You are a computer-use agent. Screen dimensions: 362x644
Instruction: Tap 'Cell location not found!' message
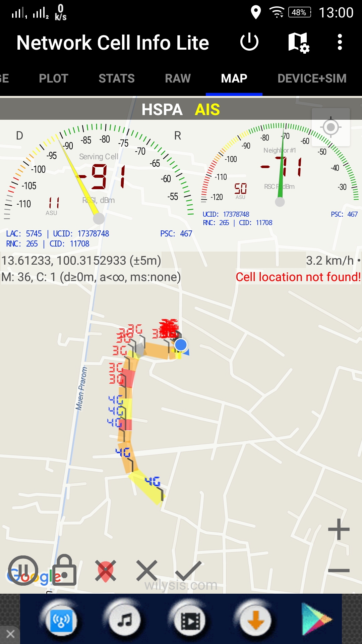click(x=298, y=277)
